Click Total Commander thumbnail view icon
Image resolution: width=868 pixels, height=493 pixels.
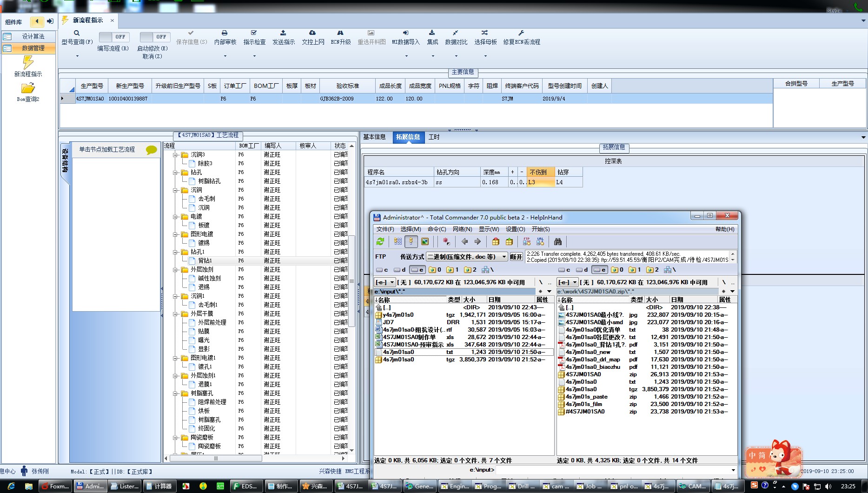pos(425,241)
